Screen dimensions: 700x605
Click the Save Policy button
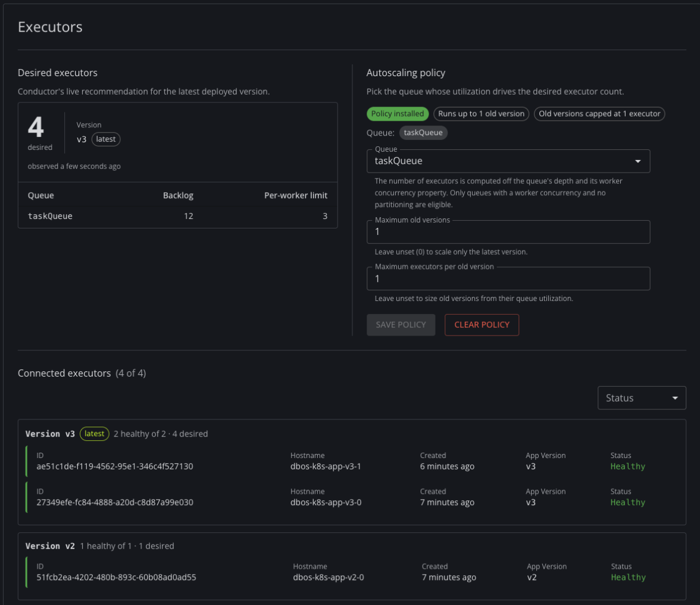click(401, 325)
